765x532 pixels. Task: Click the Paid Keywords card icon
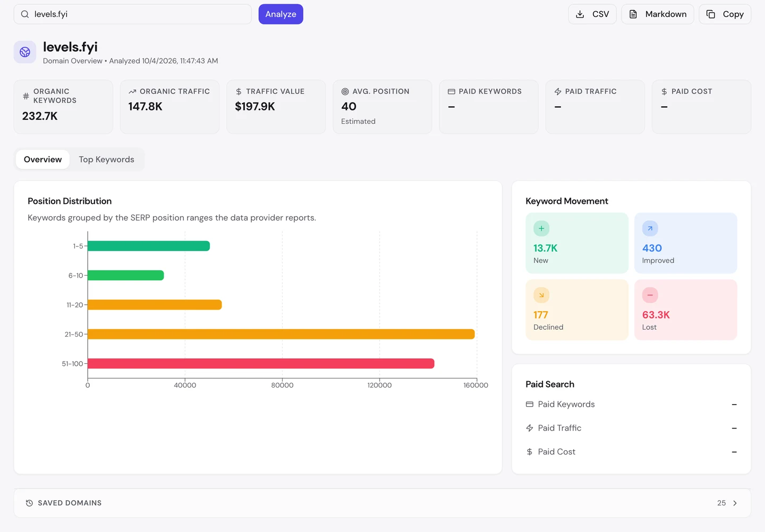click(x=452, y=92)
